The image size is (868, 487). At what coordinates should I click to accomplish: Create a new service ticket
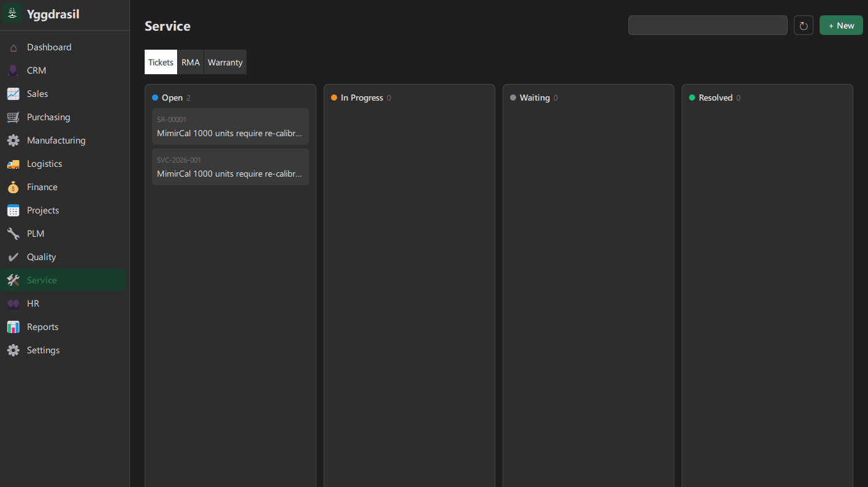coord(840,25)
